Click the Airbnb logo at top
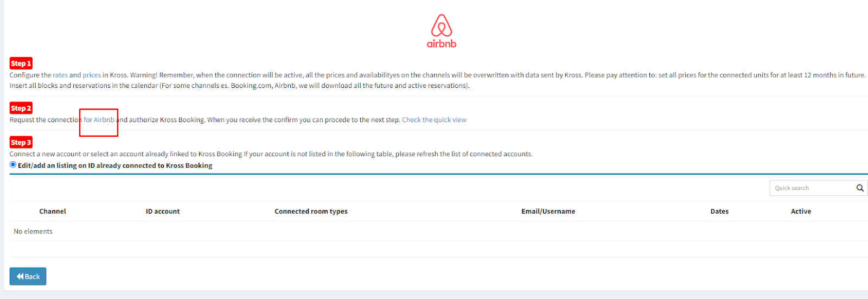868x299 pixels. pos(442,31)
